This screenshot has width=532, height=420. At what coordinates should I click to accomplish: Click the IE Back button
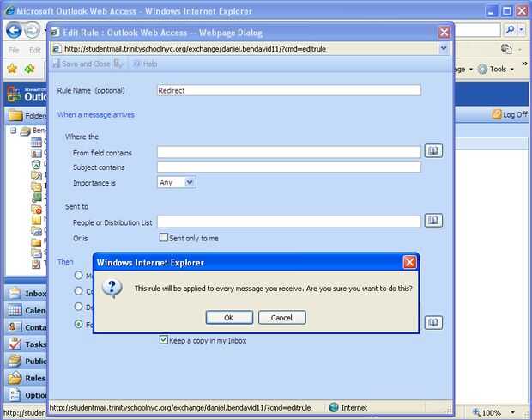click(14, 30)
